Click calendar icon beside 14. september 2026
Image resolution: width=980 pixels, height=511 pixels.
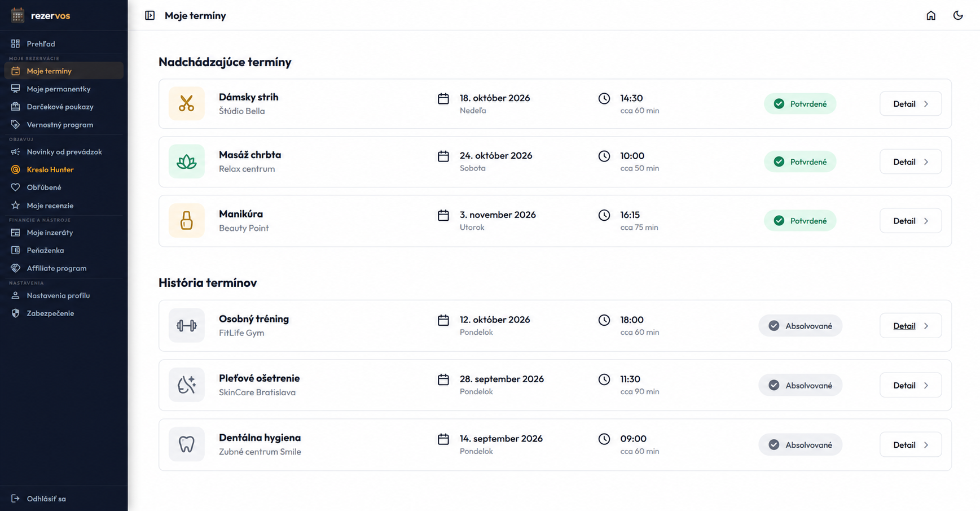443,439
